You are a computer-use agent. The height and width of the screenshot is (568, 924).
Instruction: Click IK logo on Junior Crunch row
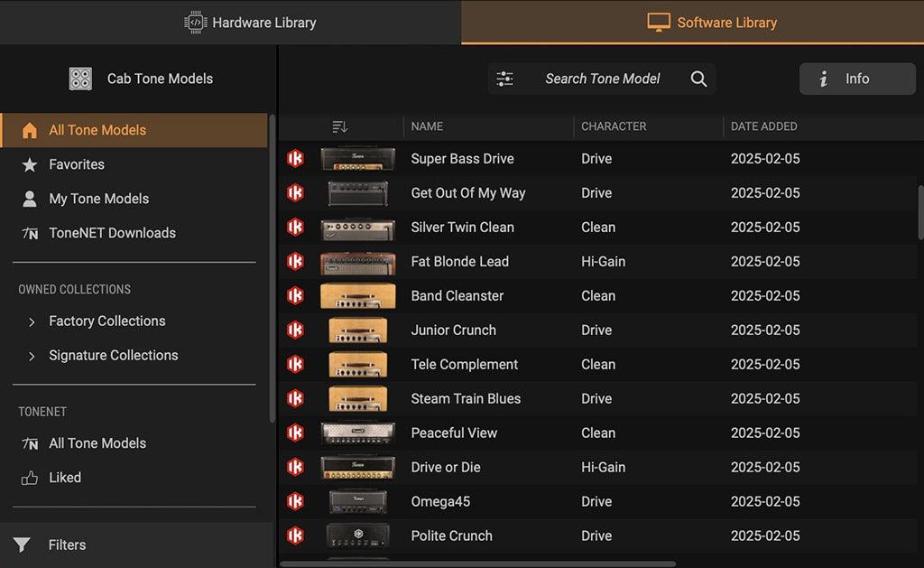(x=295, y=330)
